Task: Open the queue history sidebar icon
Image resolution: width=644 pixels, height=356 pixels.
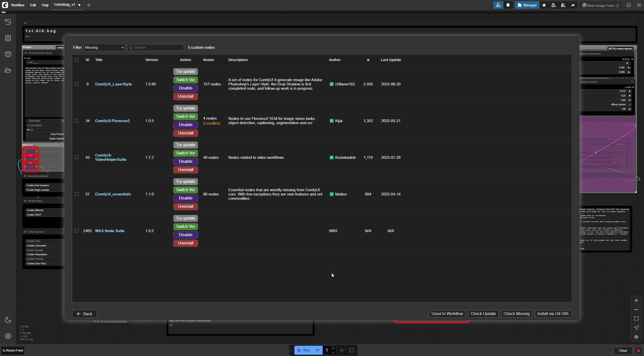Action: point(8,22)
